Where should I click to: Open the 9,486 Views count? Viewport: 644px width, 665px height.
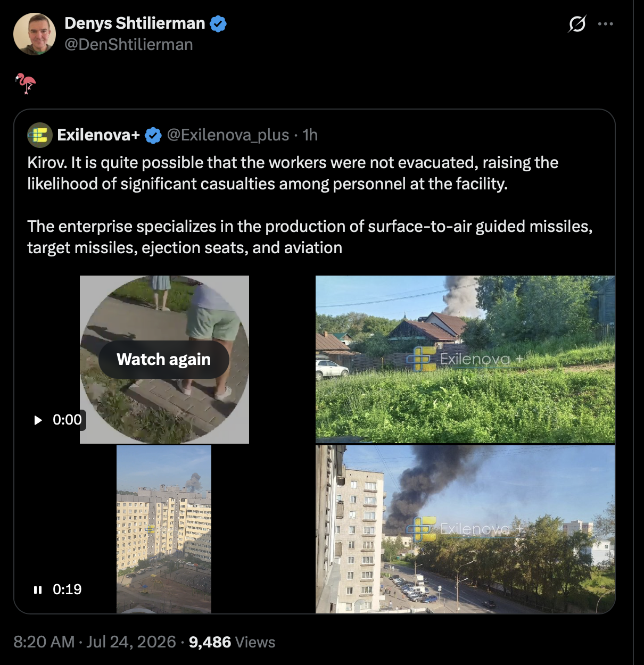pyautogui.click(x=232, y=642)
